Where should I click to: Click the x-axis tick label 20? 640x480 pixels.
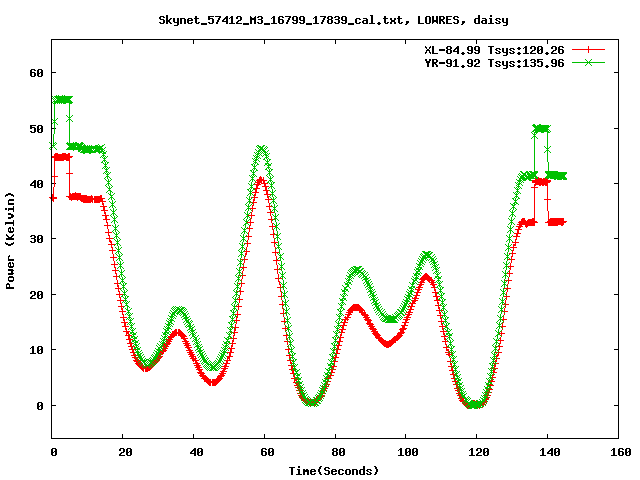tap(125, 452)
